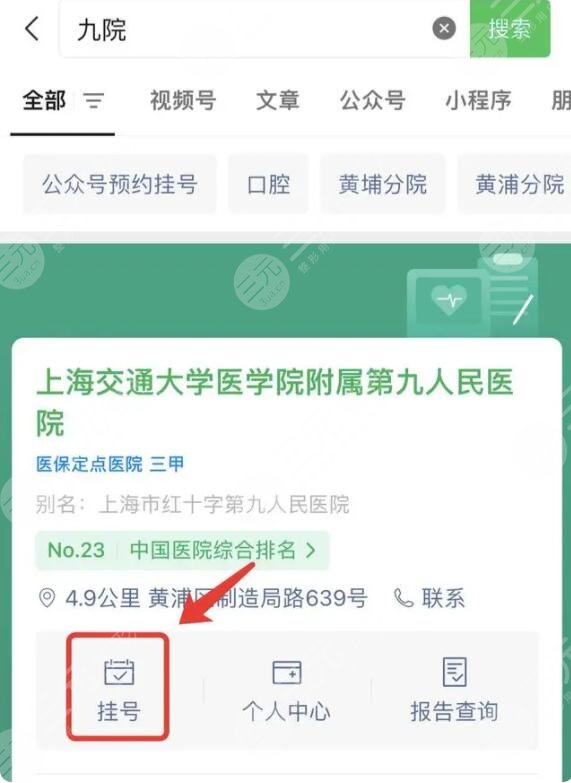
Task: Switch to the 小程序 tab
Action: point(478,100)
